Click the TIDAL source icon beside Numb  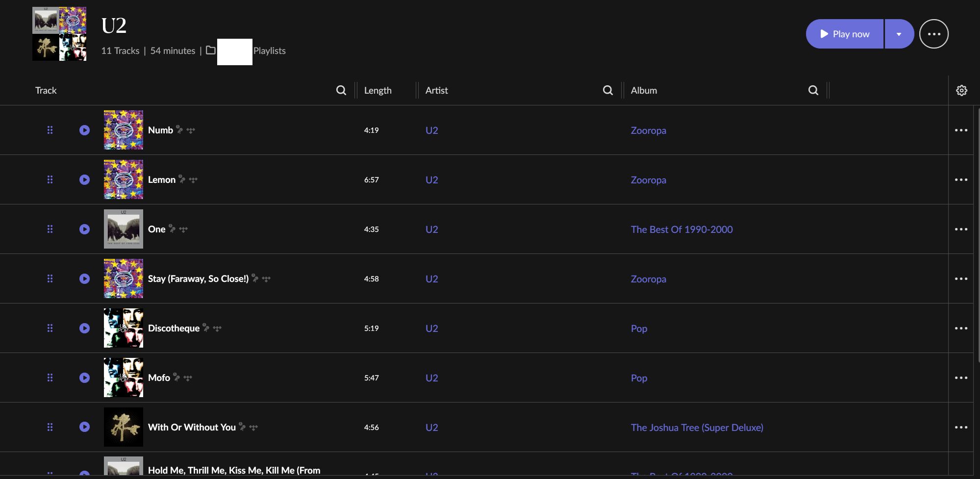pyautogui.click(x=191, y=130)
